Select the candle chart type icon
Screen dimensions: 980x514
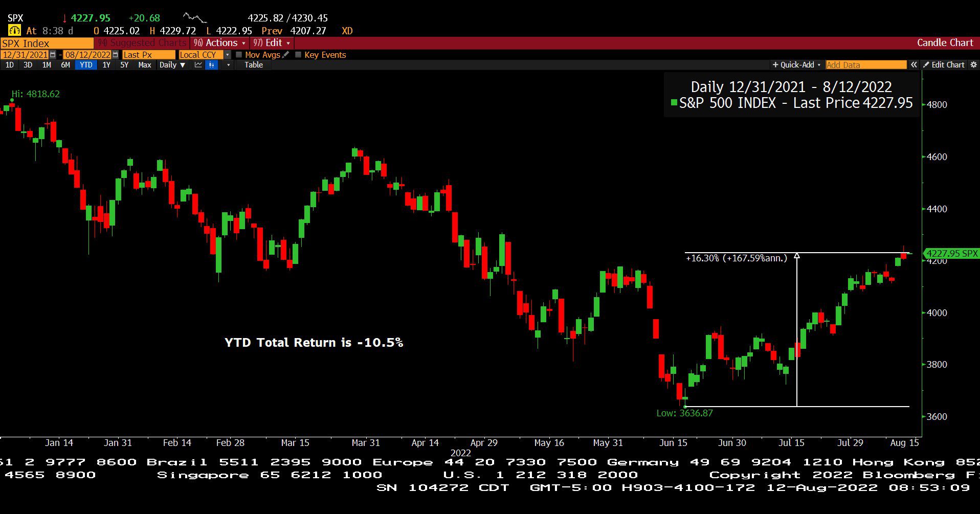pyautogui.click(x=212, y=65)
